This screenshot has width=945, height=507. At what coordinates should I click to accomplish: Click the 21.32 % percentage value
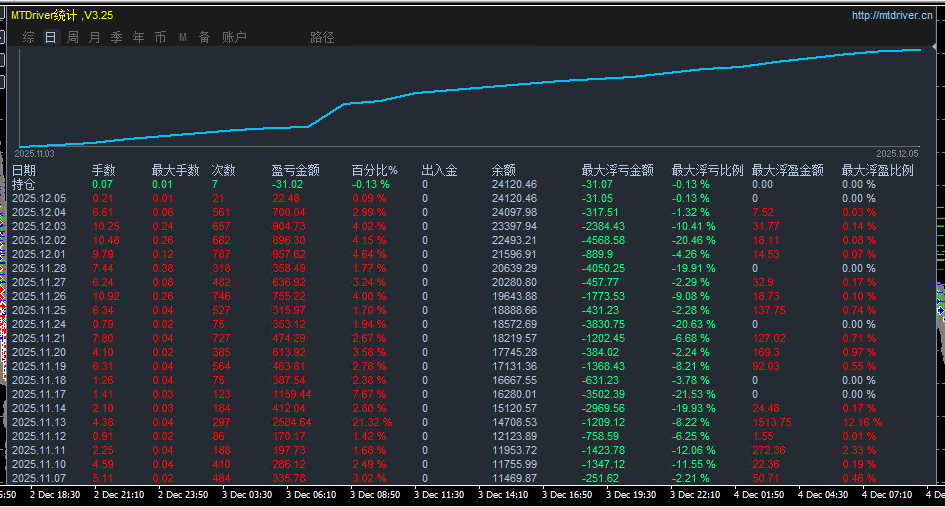(372, 422)
